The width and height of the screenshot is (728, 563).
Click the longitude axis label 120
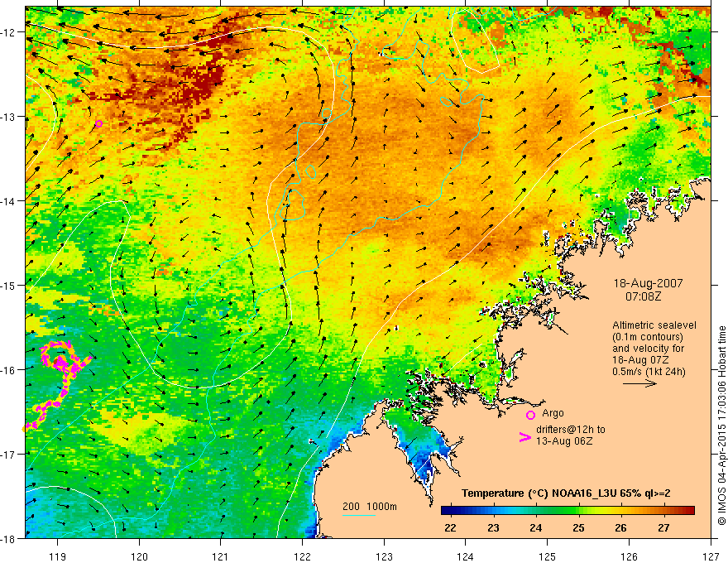point(139,556)
